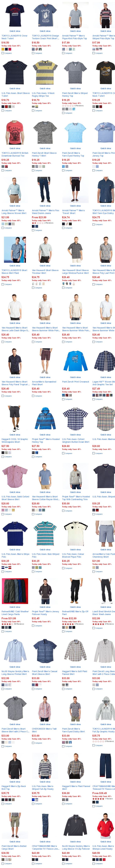115x868 pixels.
Task: Open U.S. Polo Assn. Slub Striped Polo link
Action: pyautogui.click(x=45, y=555)
